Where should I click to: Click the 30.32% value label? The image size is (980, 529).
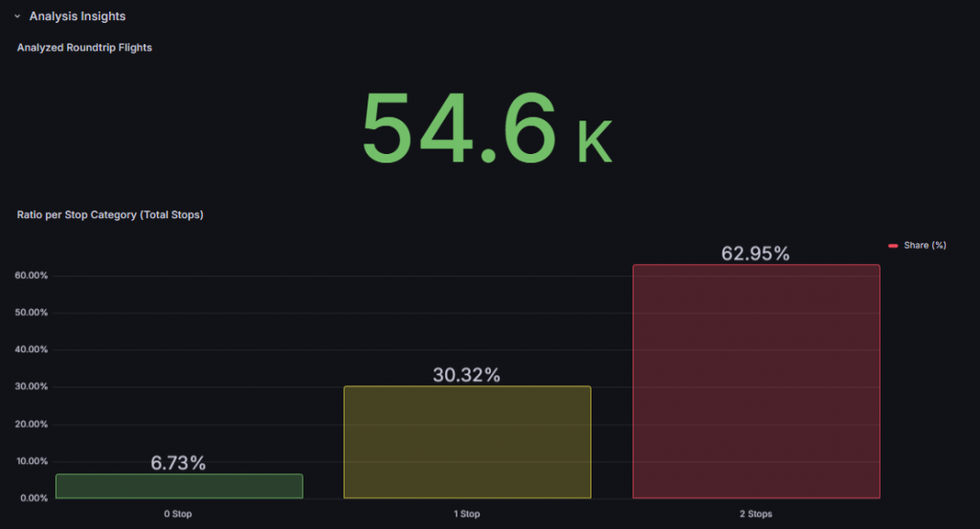466,375
